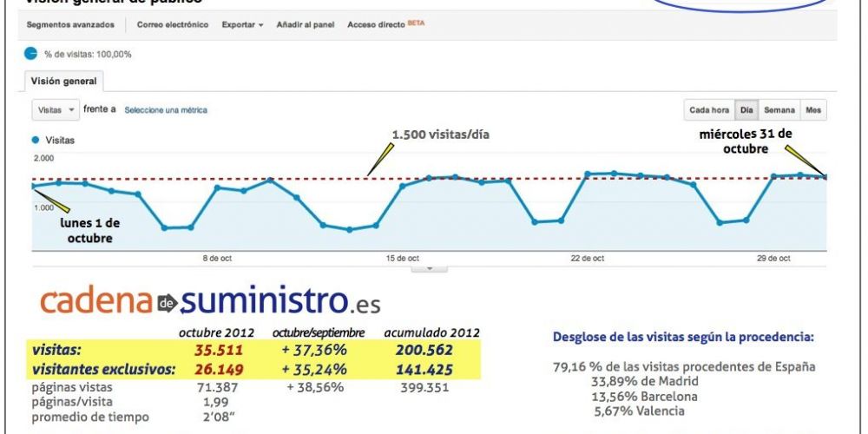Click Correo electrónico

[x=173, y=24]
